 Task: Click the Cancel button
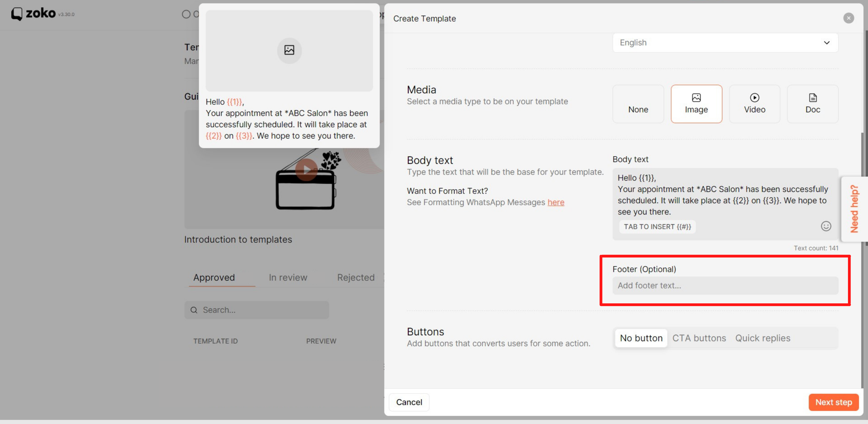(x=409, y=402)
